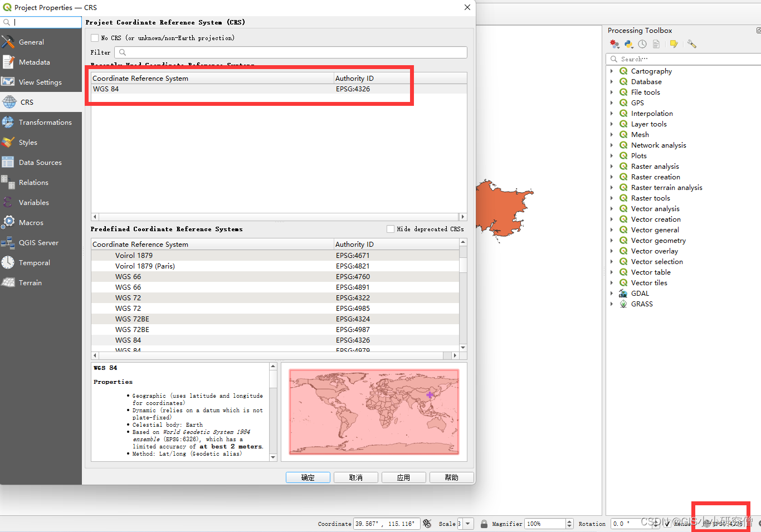This screenshot has width=761, height=532.
Task: Select WGS 66 EPSG:4760 row
Action: [x=275, y=277]
